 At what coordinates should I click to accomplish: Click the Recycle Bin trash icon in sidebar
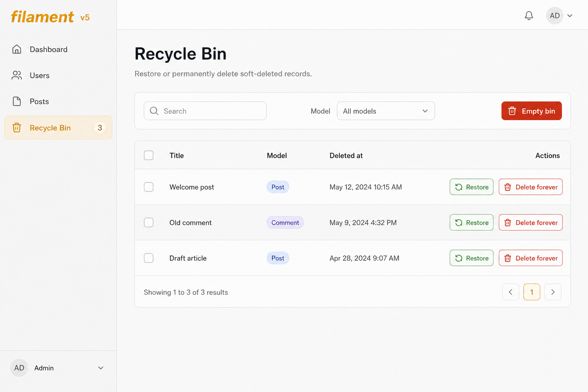tap(17, 127)
